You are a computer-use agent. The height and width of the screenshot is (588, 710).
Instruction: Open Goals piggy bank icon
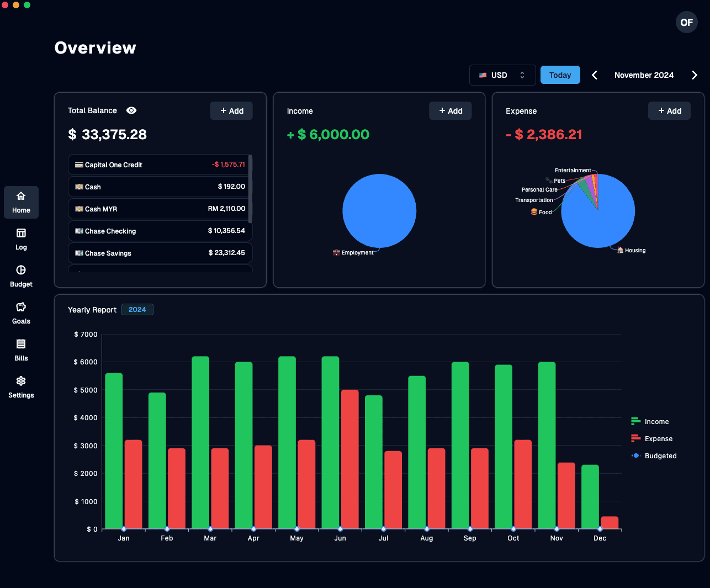click(21, 308)
